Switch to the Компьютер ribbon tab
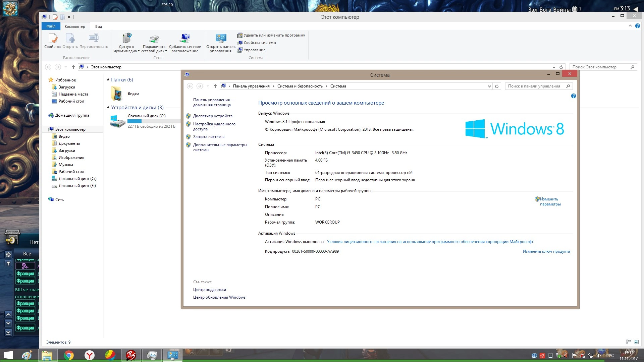This screenshot has width=644, height=362. coord(75,26)
